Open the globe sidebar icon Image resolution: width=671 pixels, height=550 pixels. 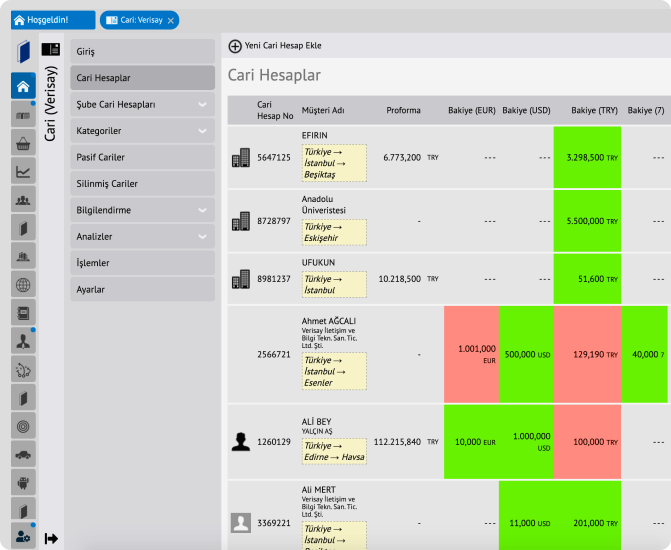pos(23,285)
